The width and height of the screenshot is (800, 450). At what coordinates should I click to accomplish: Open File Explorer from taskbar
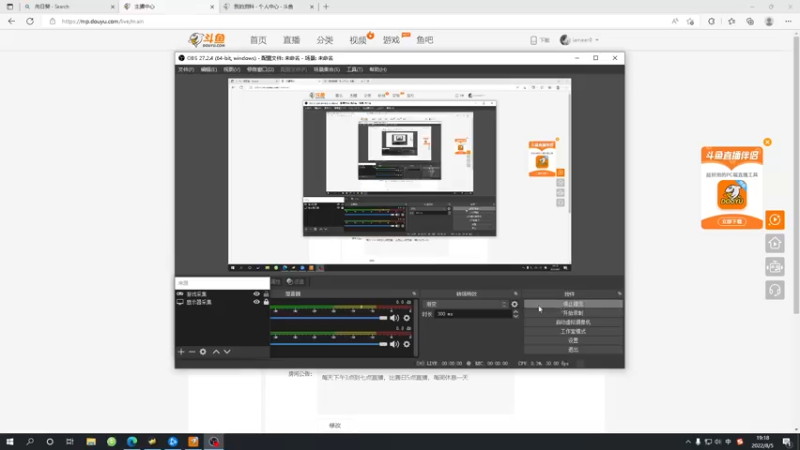[x=91, y=441]
